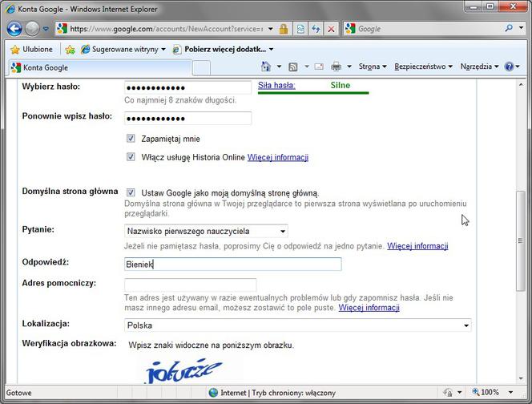This screenshot has width=532, height=404.
Task: Expand the Home button dropdown arrow
Action: click(280, 67)
